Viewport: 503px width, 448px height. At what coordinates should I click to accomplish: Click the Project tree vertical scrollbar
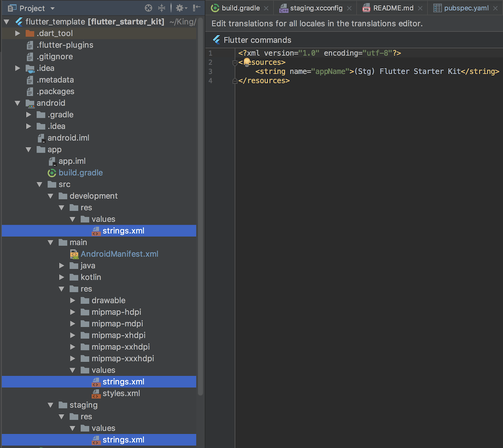(200, 207)
